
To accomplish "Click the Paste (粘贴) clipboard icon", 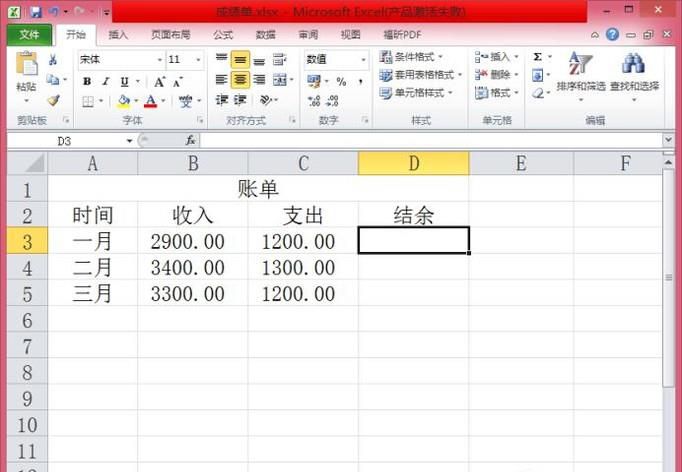I will [27, 65].
